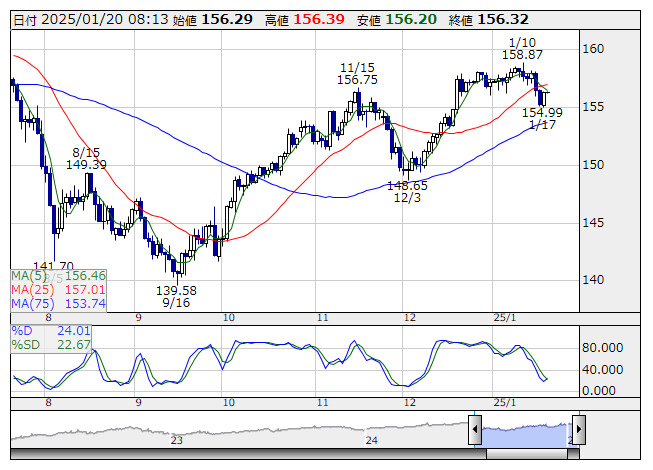Click the horizontal scrollbar thumb at bottom

[x=527, y=453]
